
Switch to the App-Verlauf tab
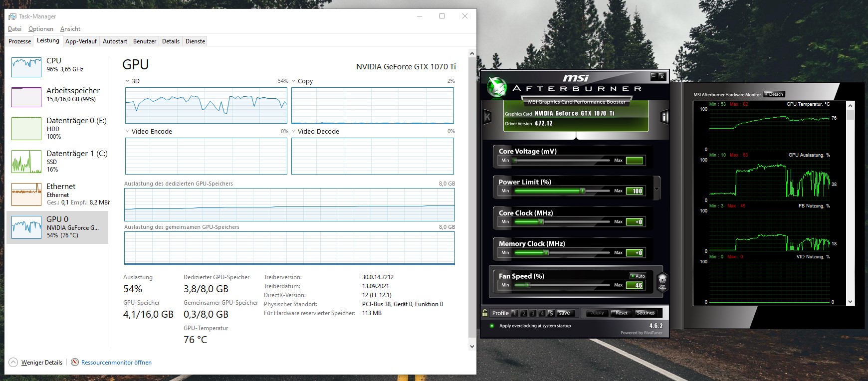coord(81,41)
